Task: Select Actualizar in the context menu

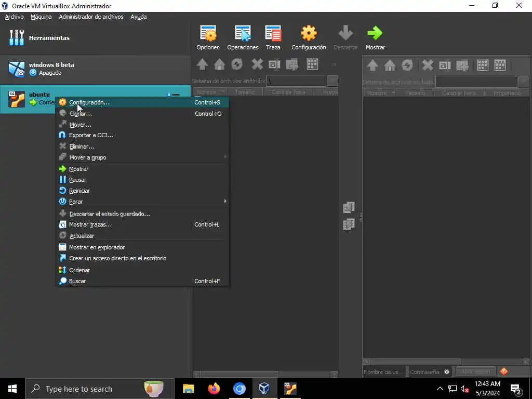Action: pos(142,236)
